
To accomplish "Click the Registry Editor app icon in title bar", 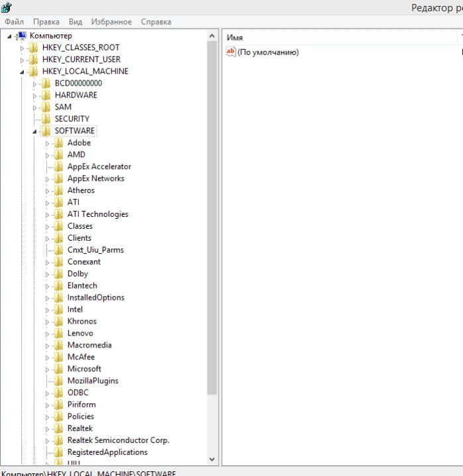I will 6,7.
